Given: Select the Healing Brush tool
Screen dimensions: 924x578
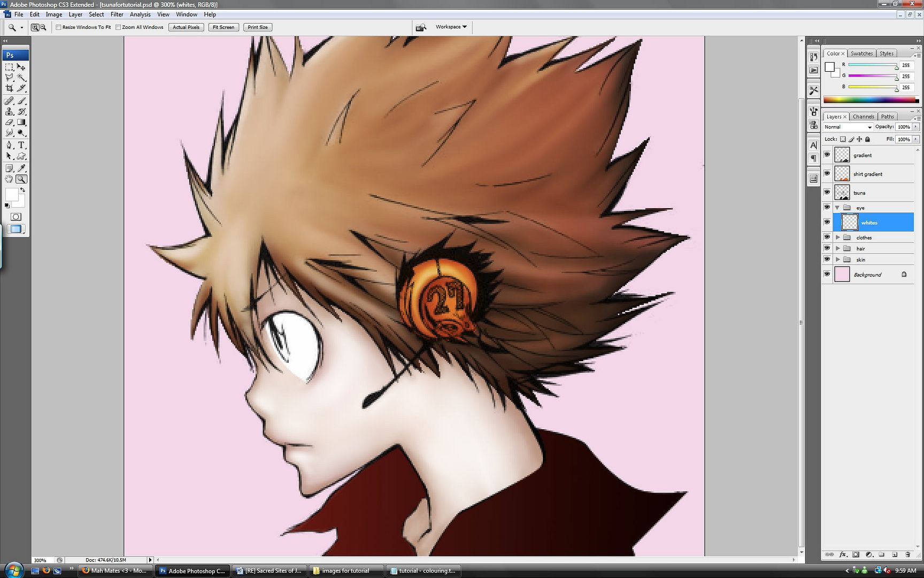Looking at the screenshot, I should (10, 101).
